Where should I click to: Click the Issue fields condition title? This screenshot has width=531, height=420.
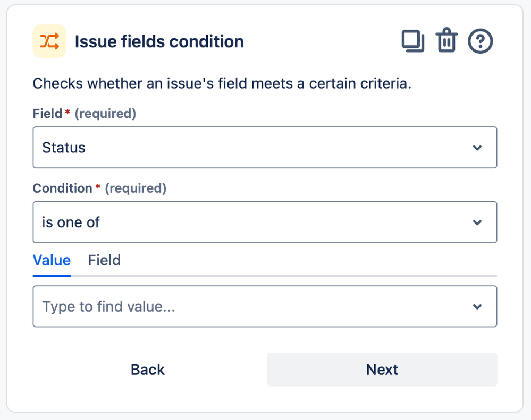[x=159, y=41]
